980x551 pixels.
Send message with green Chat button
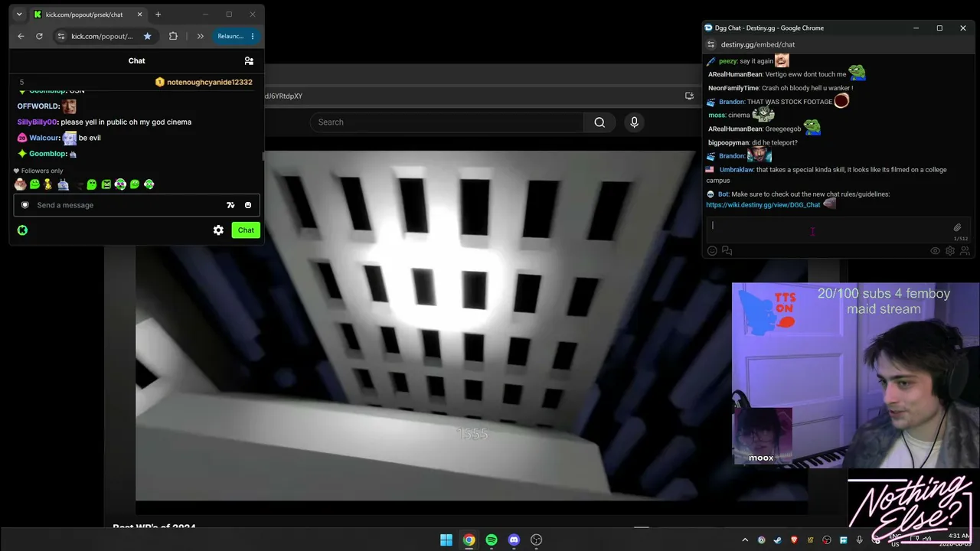(246, 230)
